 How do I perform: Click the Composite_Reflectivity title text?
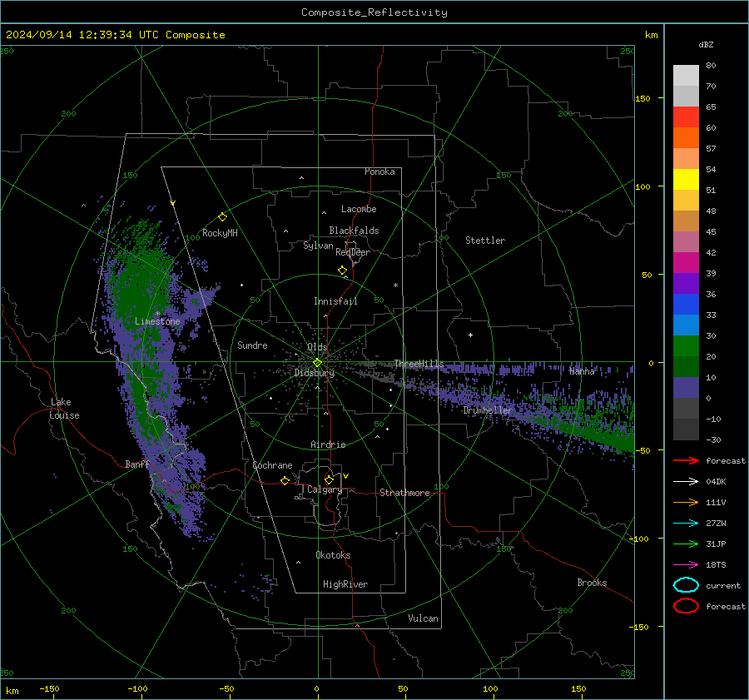[x=374, y=12]
